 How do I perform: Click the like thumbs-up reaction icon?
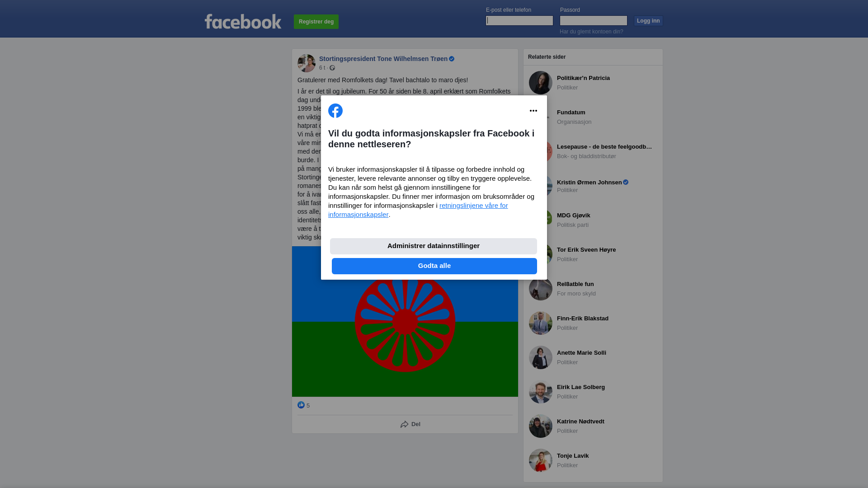(x=301, y=405)
